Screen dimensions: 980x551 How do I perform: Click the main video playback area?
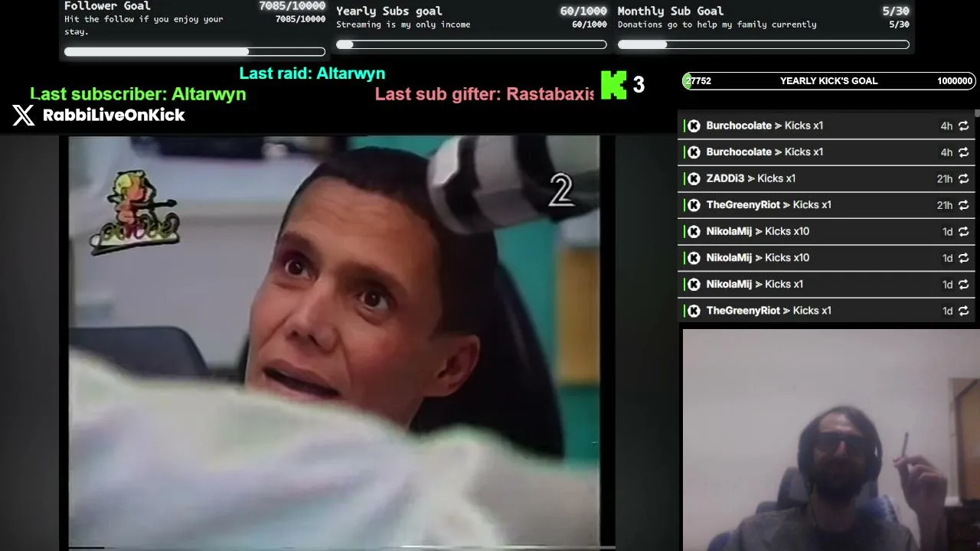pos(334,342)
